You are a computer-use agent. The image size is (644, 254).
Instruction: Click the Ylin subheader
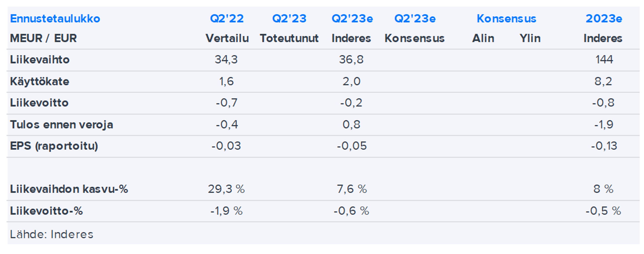coord(530,38)
